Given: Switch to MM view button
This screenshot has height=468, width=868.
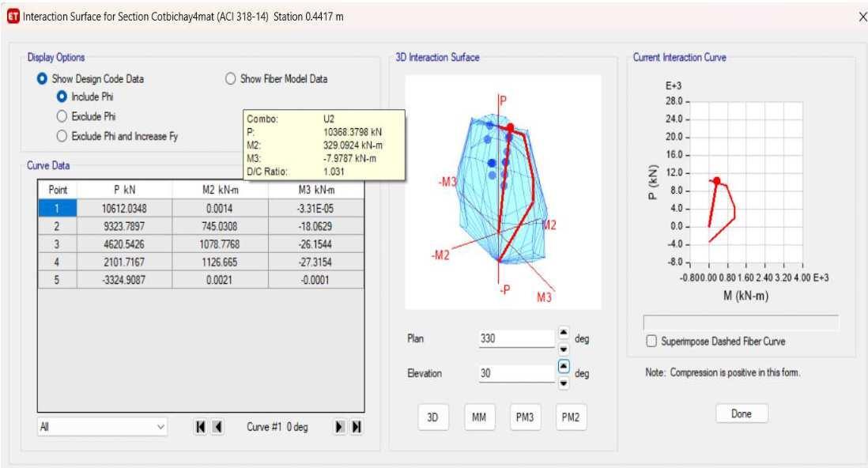Looking at the screenshot, I should pos(479,417).
